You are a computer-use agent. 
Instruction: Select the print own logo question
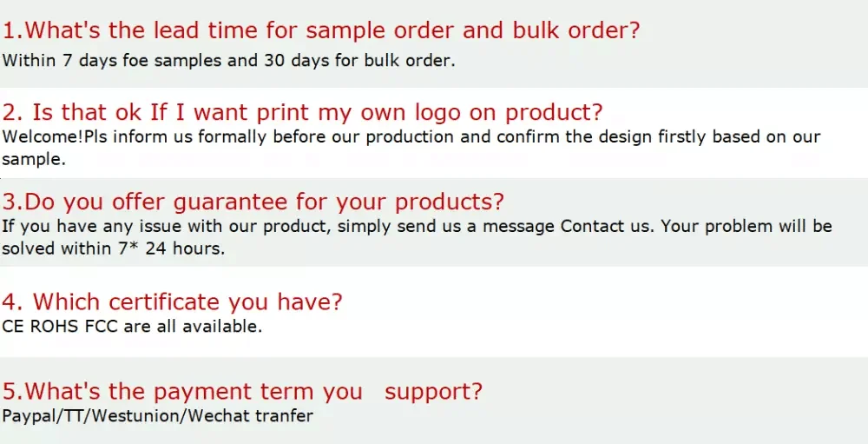302,113
